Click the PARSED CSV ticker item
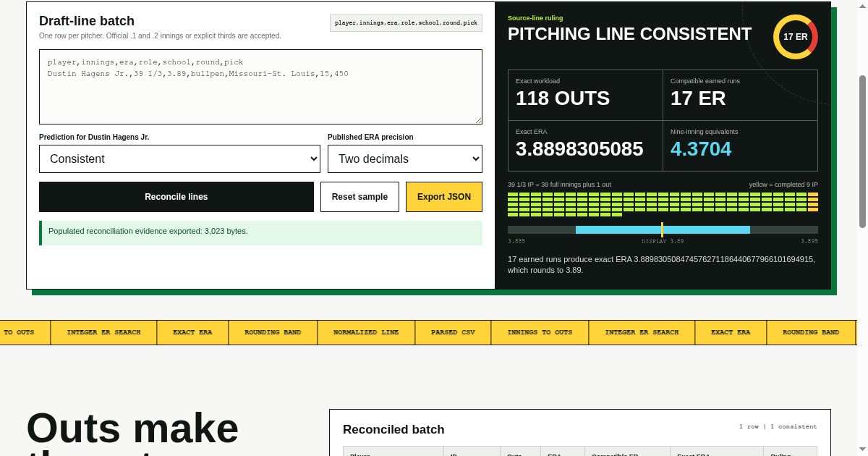Screen dimensions: 868x456 point(453,332)
